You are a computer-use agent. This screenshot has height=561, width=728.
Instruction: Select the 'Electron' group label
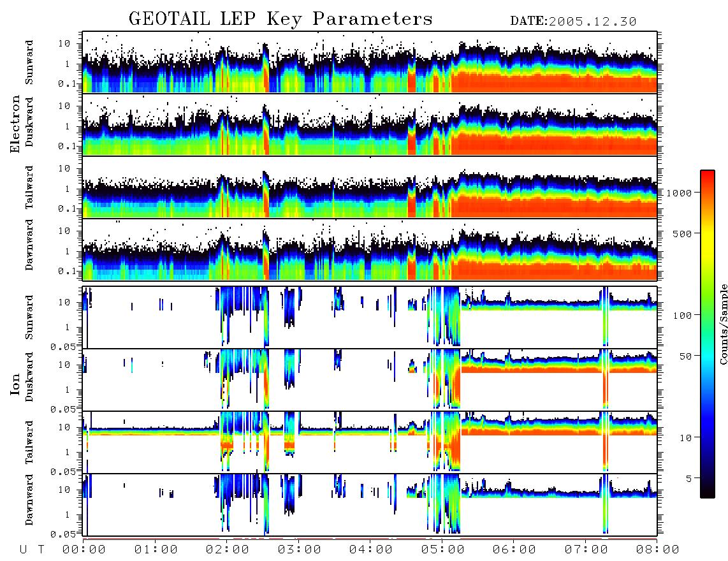(x=15, y=124)
